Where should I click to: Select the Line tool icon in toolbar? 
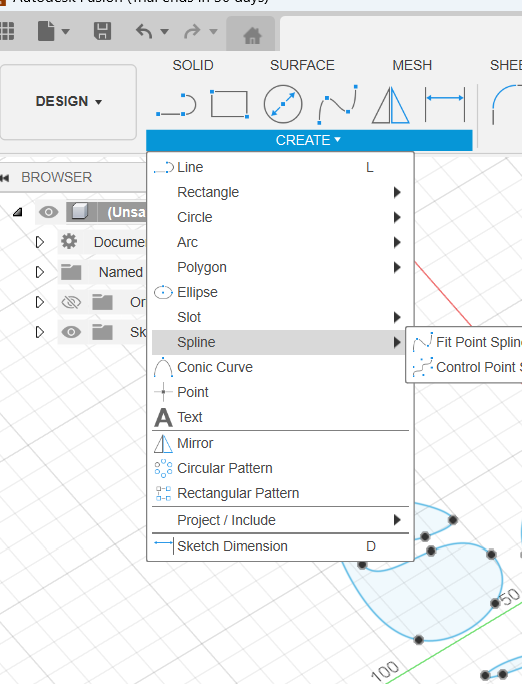(176, 105)
